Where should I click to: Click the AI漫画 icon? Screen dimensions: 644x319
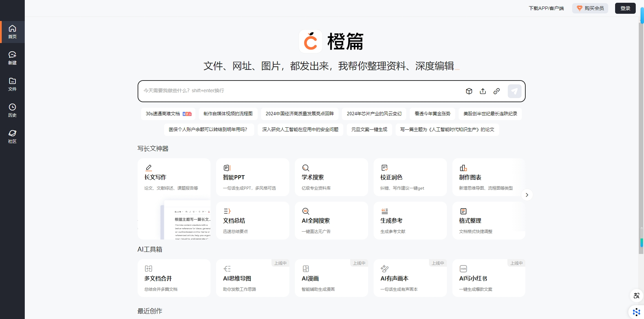(x=306, y=269)
